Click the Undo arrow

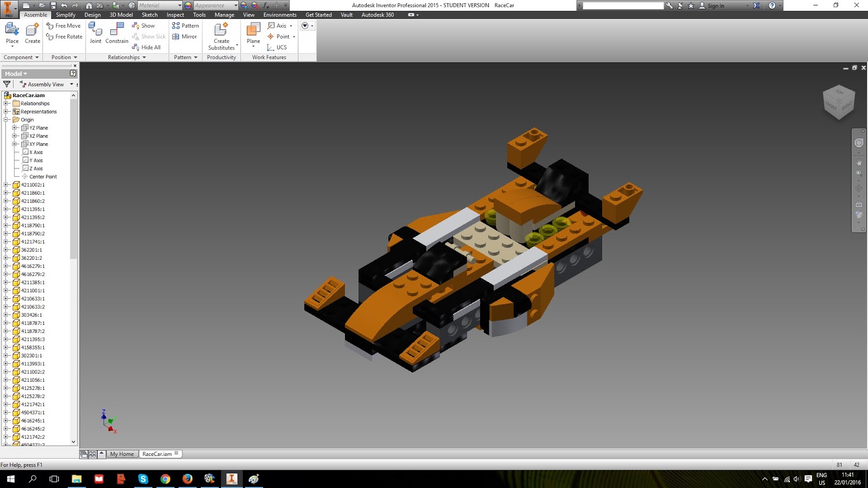(x=64, y=5)
